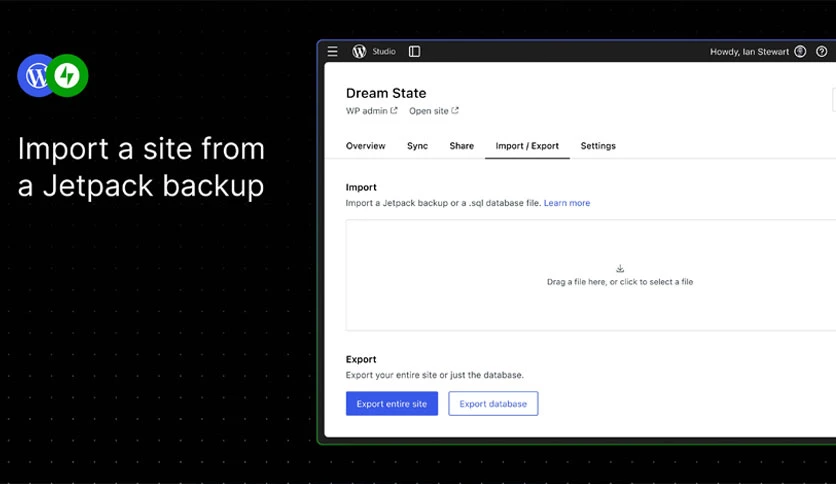Open the Settings tab
This screenshot has height=484, width=836.
coord(598,146)
